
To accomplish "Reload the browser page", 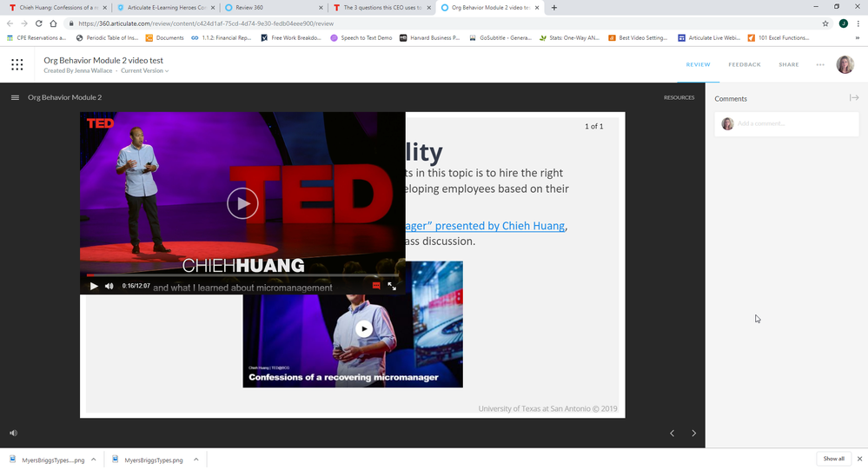I will click(x=39, y=23).
